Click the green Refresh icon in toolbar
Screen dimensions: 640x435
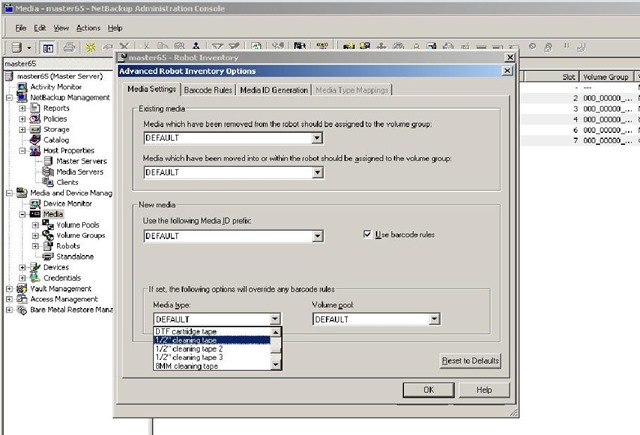[x=256, y=47]
